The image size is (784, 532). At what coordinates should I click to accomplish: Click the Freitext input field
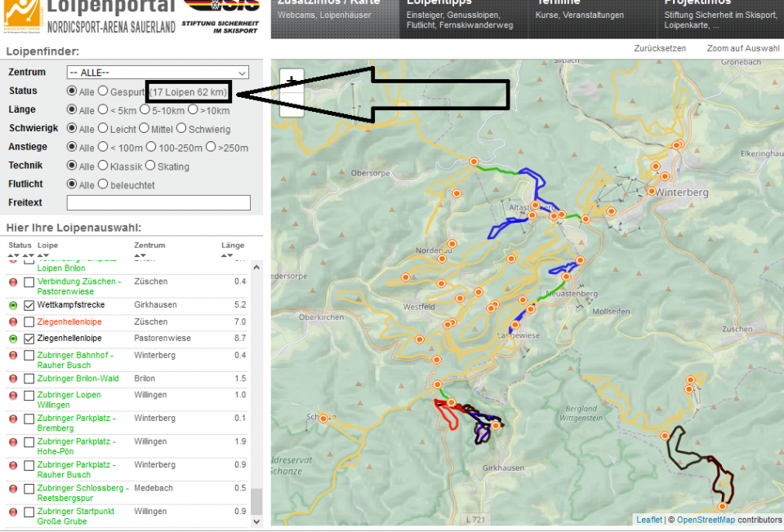(x=158, y=202)
